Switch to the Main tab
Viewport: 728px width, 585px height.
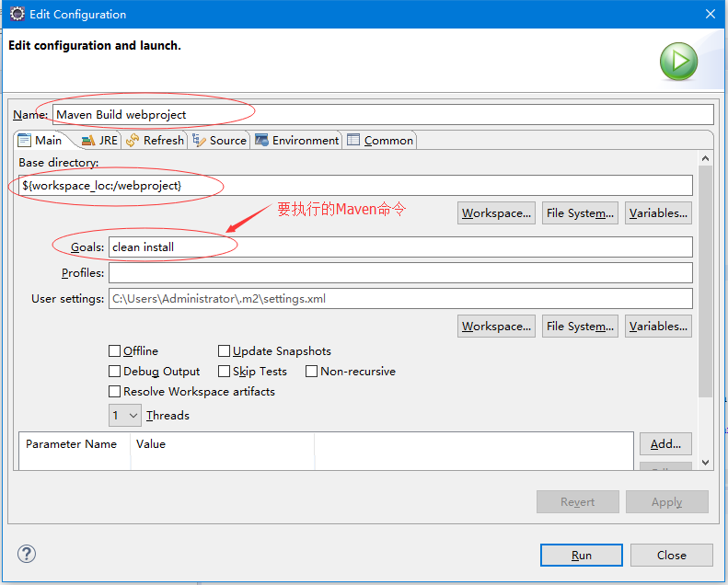40,140
